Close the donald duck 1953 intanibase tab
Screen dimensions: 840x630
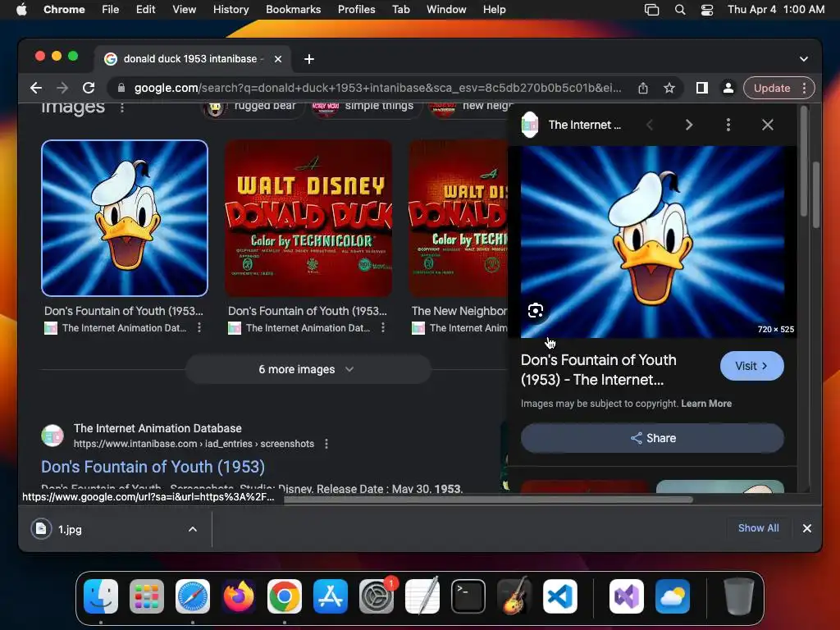(x=278, y=59)
